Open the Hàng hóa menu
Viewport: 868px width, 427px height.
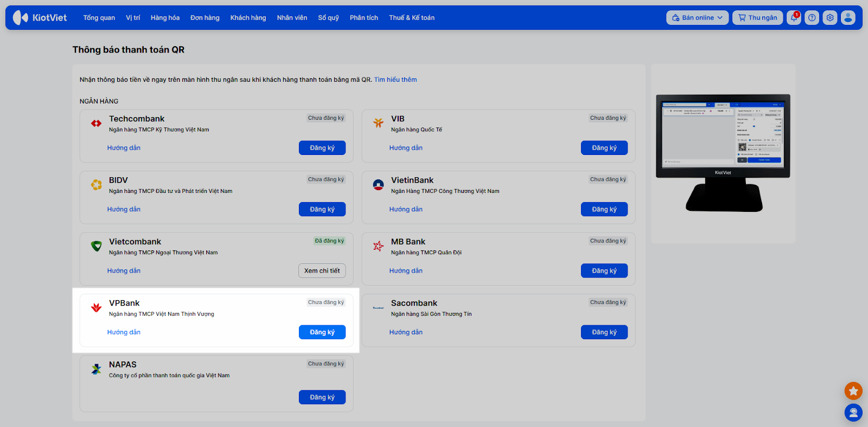pos(165,18)
